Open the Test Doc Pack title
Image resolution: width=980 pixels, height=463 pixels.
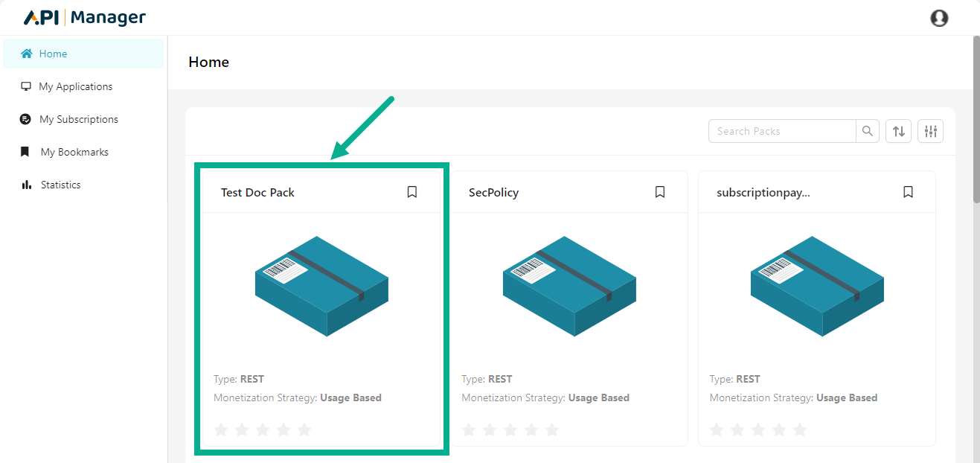pos(257,192)
